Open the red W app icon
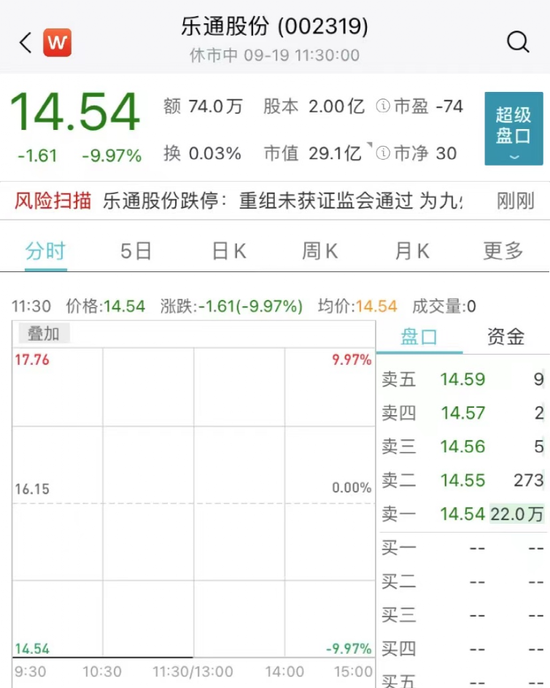The image size is (550, 688). (x=57, y=43)
